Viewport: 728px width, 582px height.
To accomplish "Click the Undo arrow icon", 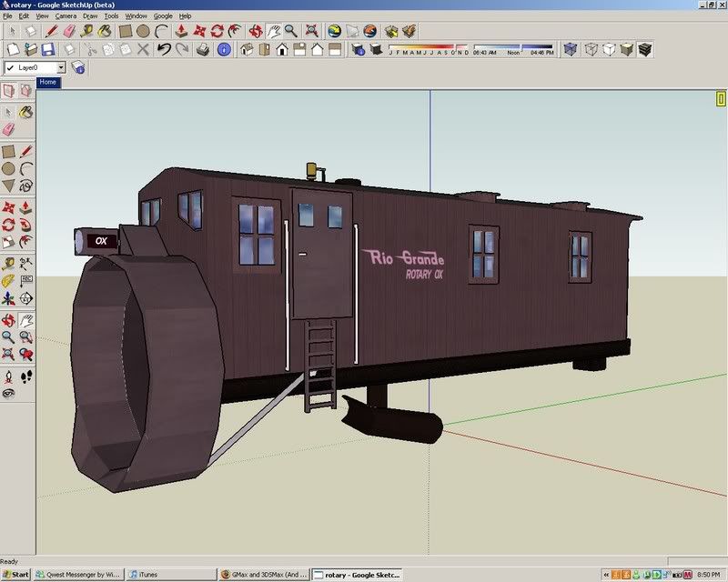I will pyautogui.click(x=164, y=49).
